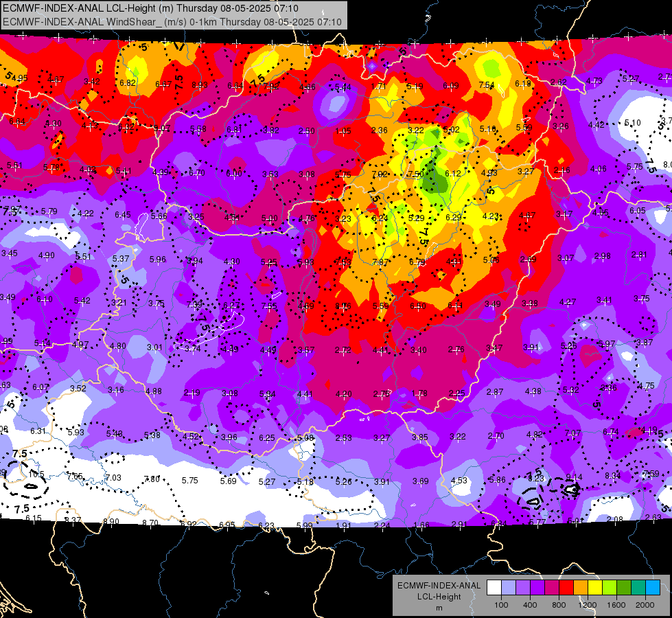Screen dimensions: 672x618
Task: Click the wind shear value '7.65'
Action: click(x=75, y=476)
